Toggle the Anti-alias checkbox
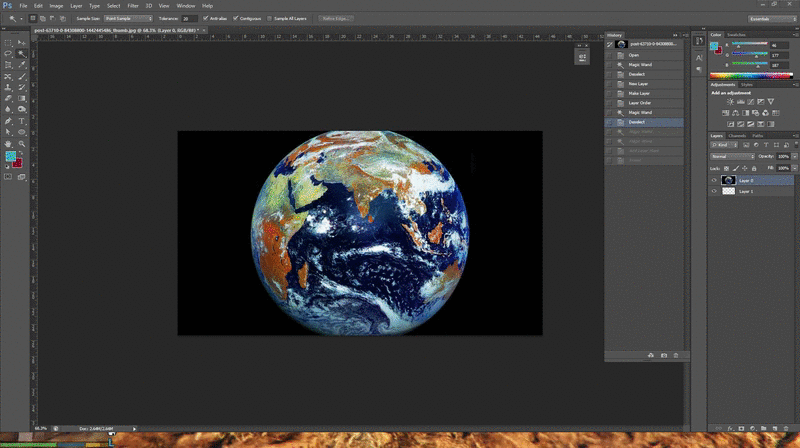 tap(206, 18)
